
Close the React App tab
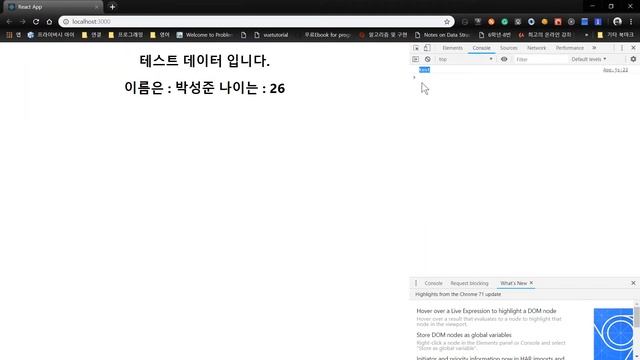point(97,7)
